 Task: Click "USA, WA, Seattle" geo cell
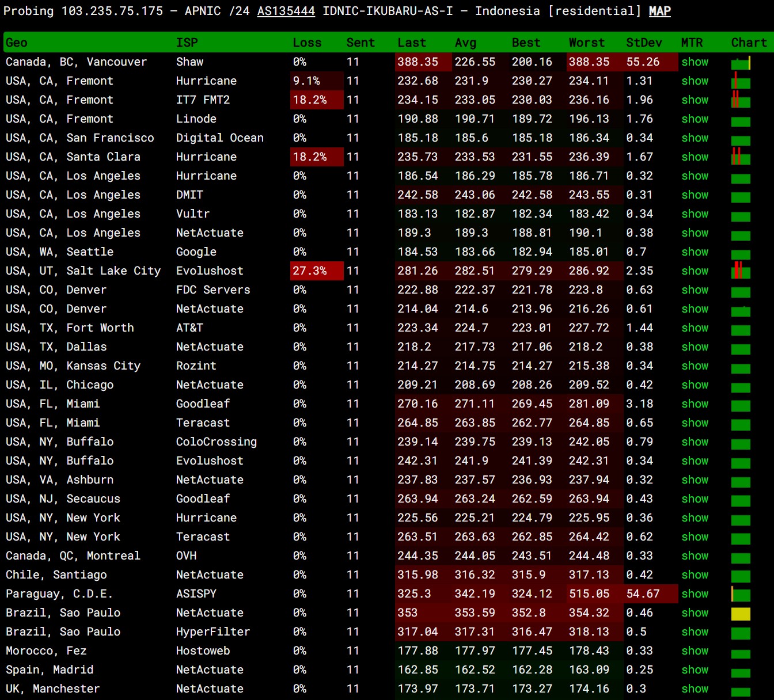pyautogui.click(x=59, y=252)
